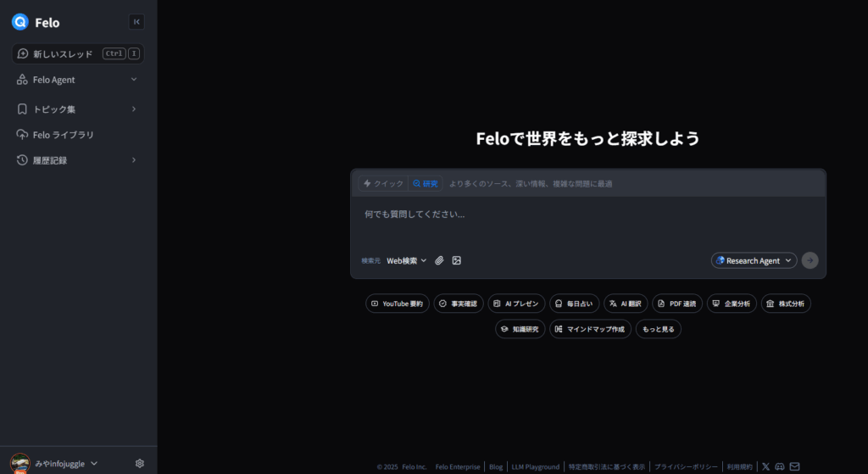Image resolution: width=868 pixels, height=474 pixels.
Task: Switch to クイック mode
Action: point(383,183)
